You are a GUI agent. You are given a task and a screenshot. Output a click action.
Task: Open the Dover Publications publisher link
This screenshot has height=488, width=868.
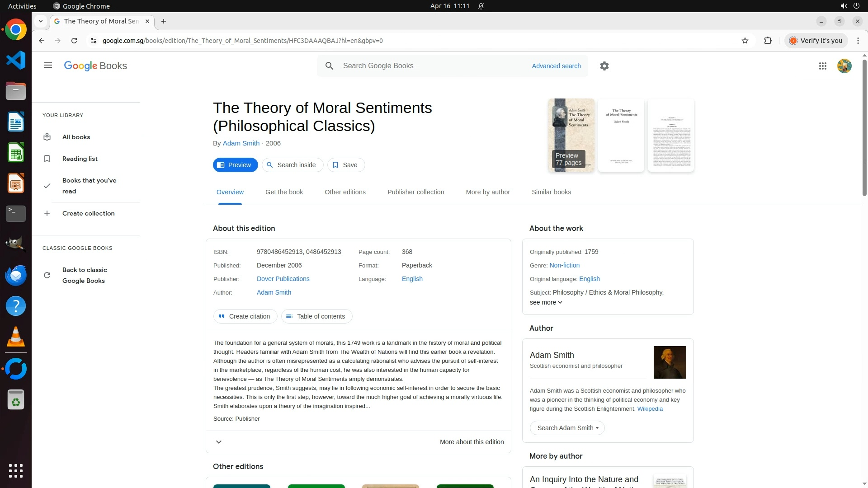tap(283, 279)
